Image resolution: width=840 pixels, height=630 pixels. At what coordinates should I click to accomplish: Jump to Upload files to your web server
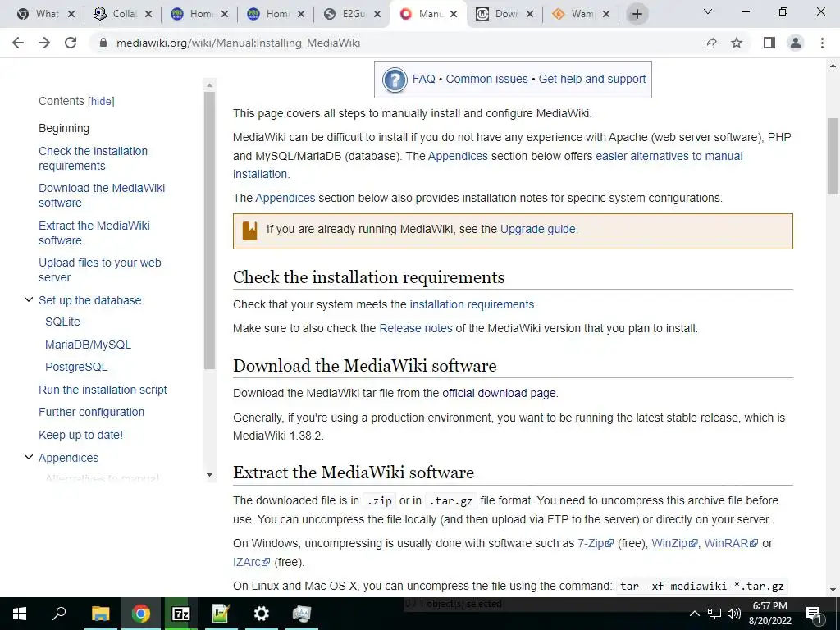click(99, 270)
